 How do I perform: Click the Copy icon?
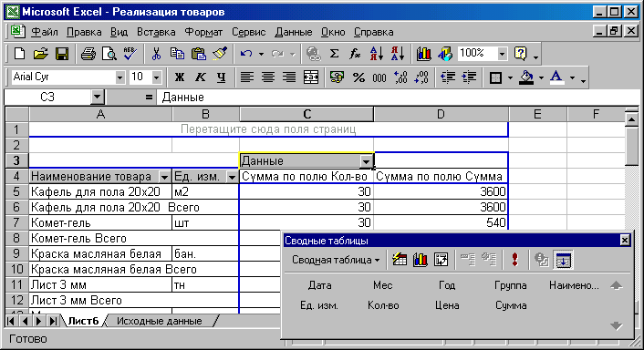click(177, 54)
